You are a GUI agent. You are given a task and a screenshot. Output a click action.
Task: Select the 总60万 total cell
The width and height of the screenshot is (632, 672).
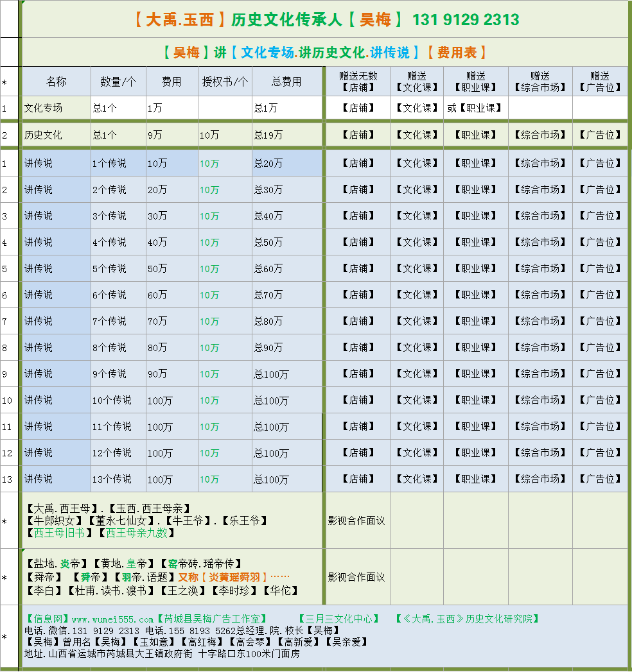(x=287, y=269)
